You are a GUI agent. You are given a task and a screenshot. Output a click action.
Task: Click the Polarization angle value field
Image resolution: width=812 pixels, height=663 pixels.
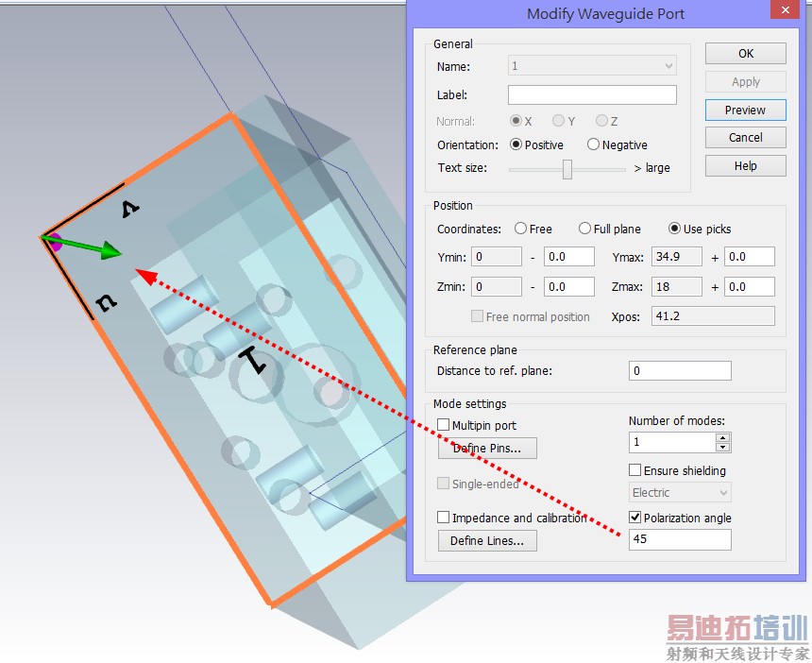(x=680, y=539)
